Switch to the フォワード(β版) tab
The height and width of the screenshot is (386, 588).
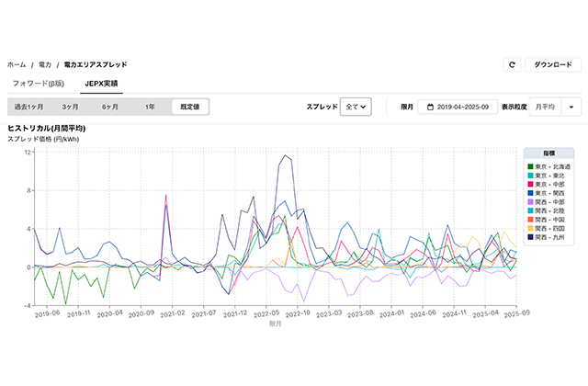43,84
